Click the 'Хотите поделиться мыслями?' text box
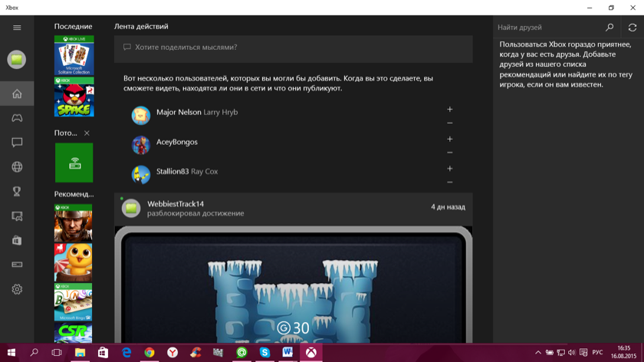 click(293, 48)
